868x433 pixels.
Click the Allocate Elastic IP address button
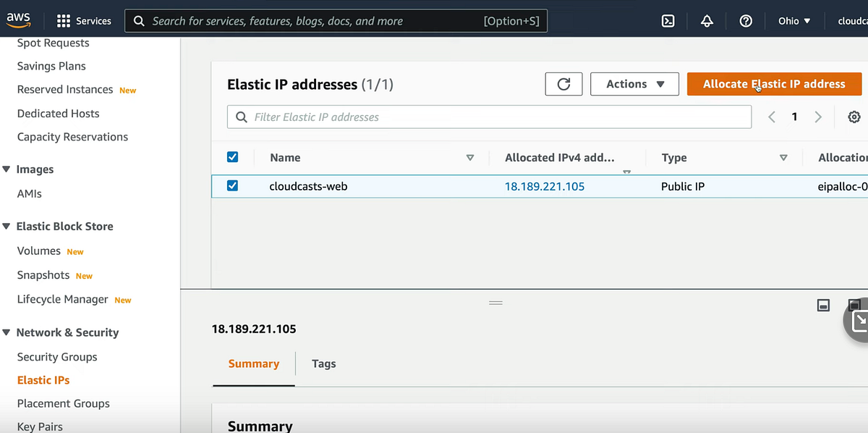(x=773, y=84)
